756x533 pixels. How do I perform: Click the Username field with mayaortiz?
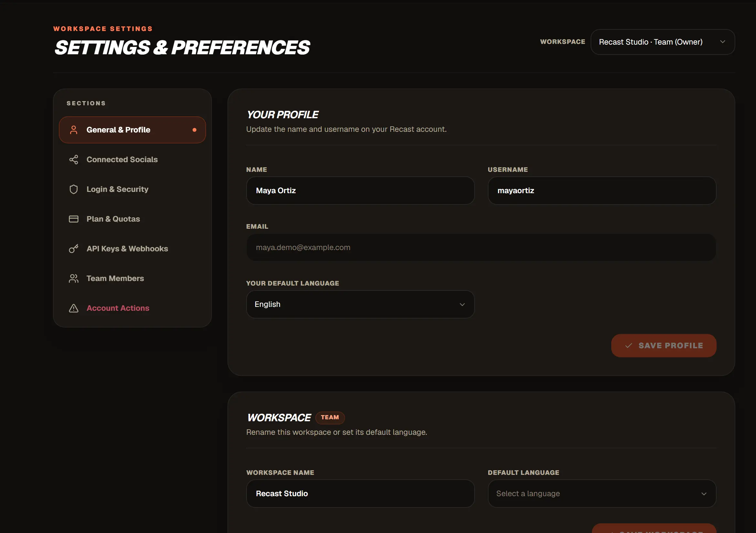tap(602, 191)
